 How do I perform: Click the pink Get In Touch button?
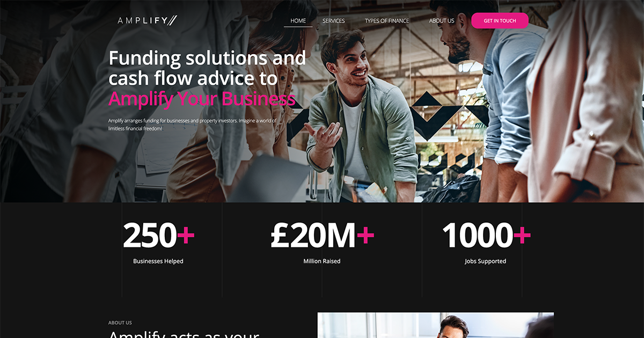click(x=500, y=21)
